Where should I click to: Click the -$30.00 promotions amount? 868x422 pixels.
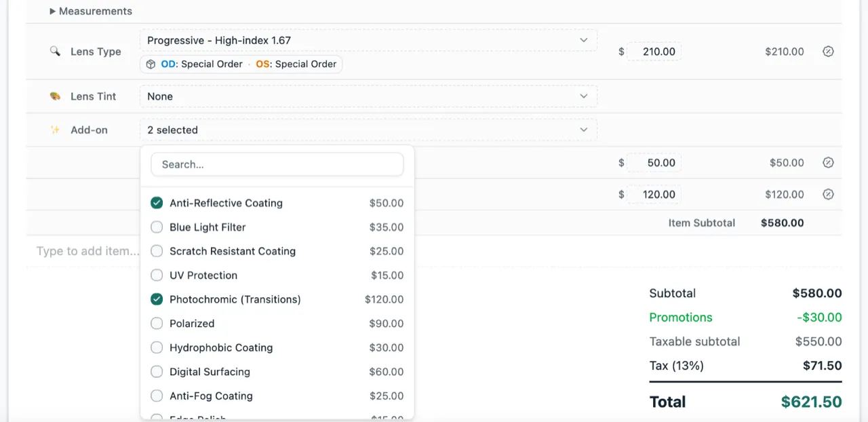coord(819,318)
